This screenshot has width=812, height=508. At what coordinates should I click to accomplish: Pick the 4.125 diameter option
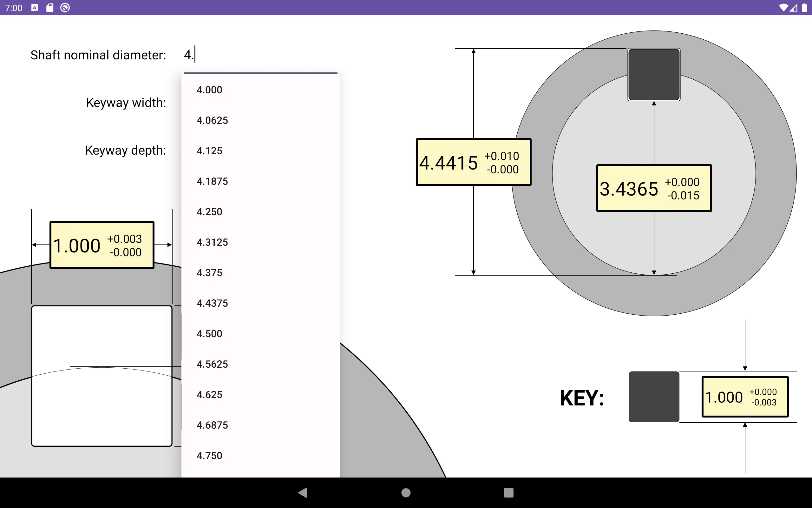pos(260,151)
